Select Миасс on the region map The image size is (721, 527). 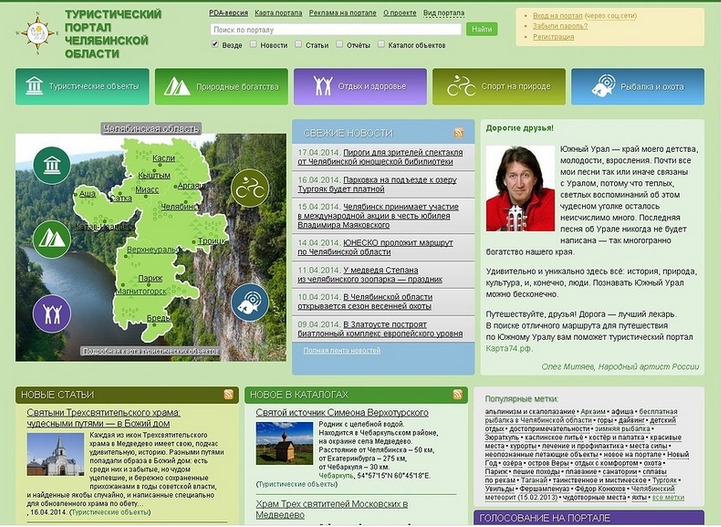click(147, 189)
